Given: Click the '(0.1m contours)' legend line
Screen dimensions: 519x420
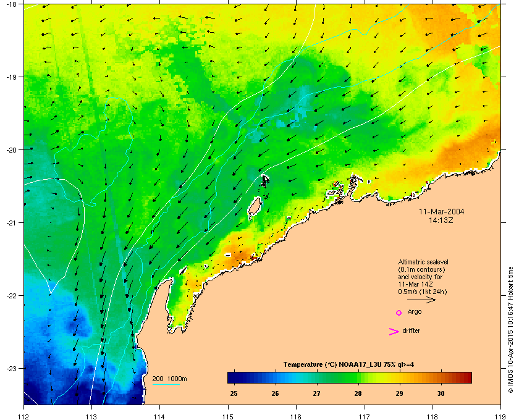Looking at the screenshot, I should coord(421,269).
